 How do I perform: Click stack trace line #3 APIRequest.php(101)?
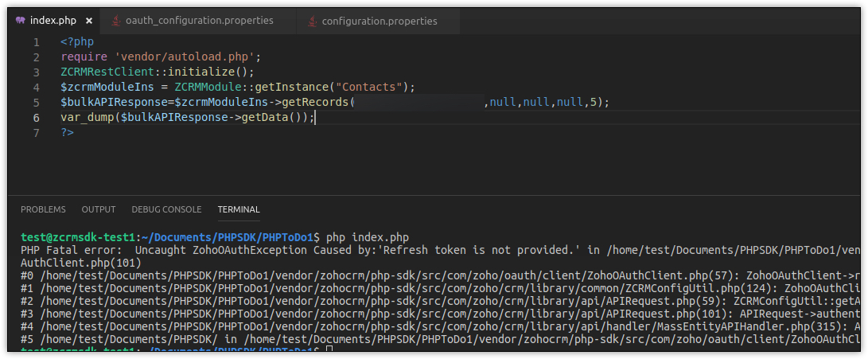440,313
